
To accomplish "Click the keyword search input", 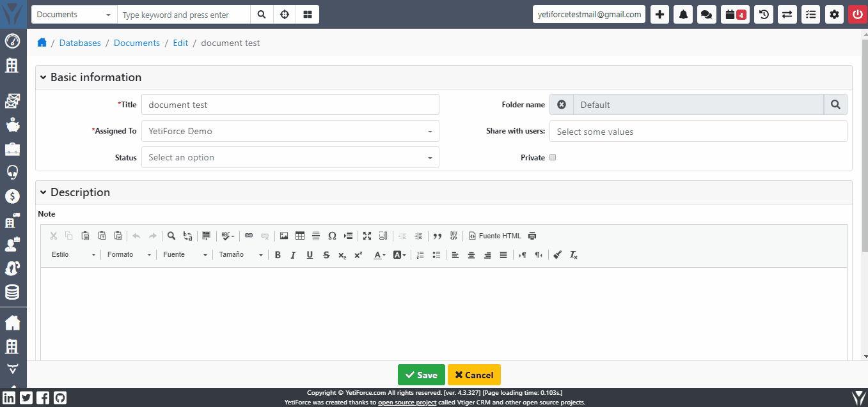I will 184,15.
